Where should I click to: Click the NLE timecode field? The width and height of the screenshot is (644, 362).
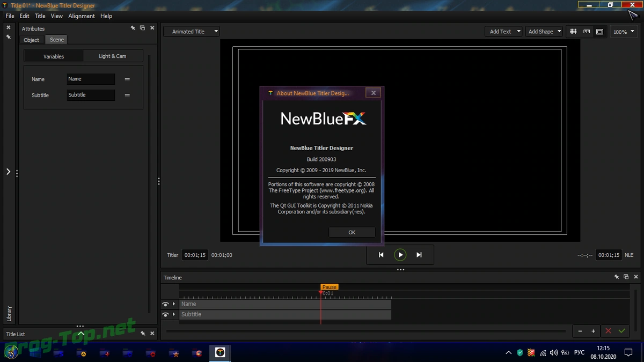[609, 255]
